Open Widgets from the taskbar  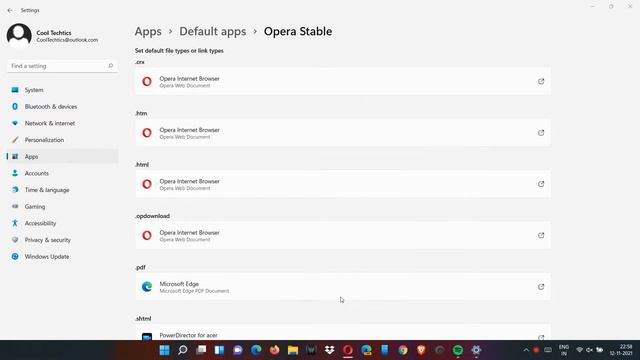pos(220,350)
